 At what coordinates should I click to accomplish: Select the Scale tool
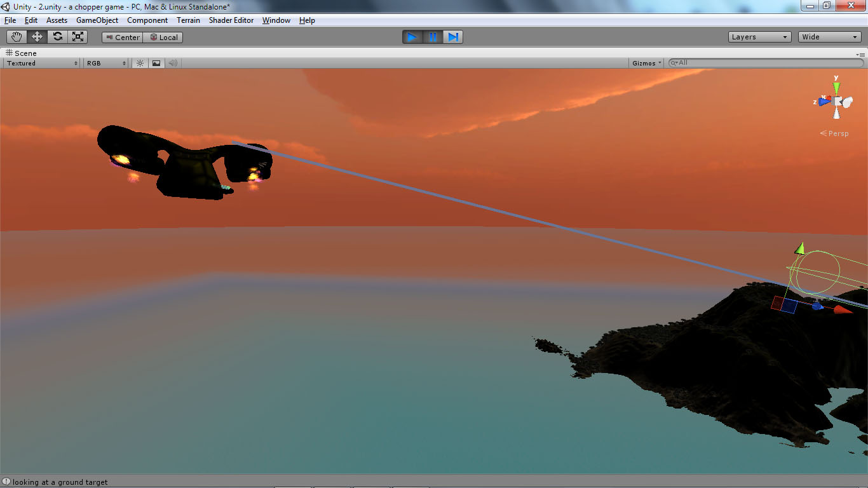[x=78, y=37]
